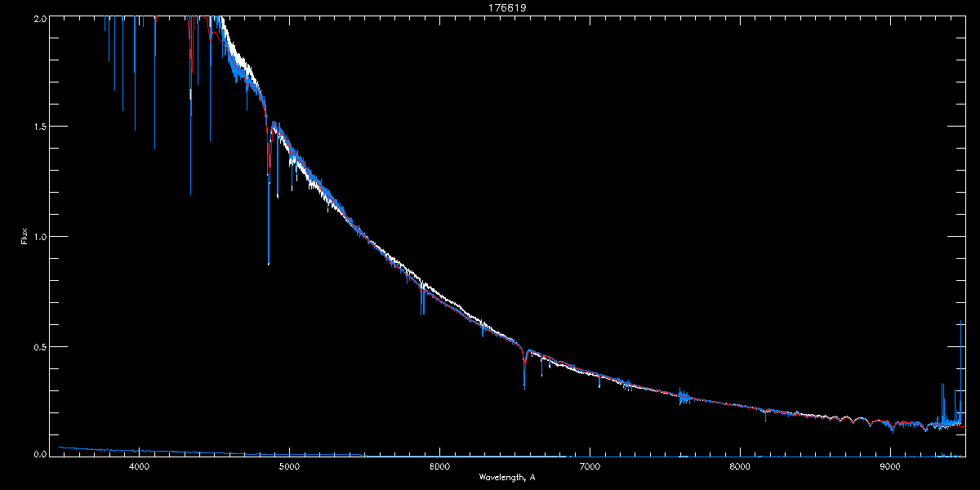The height and width of the screenshot is (490, 980).
Task: Click the 0.0 flux tick label
Action: pos(39,454)
